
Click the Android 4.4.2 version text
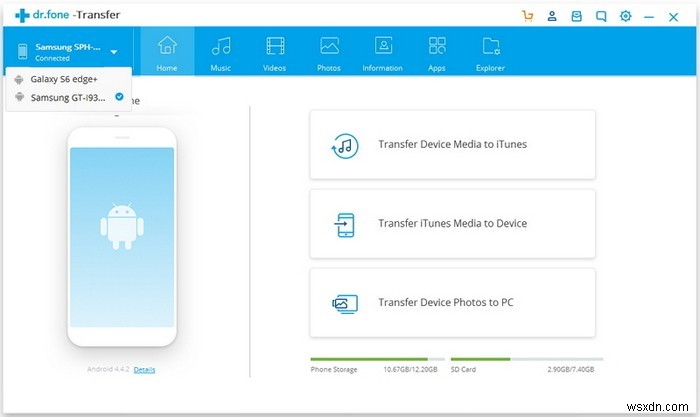[x=108, y=369]
